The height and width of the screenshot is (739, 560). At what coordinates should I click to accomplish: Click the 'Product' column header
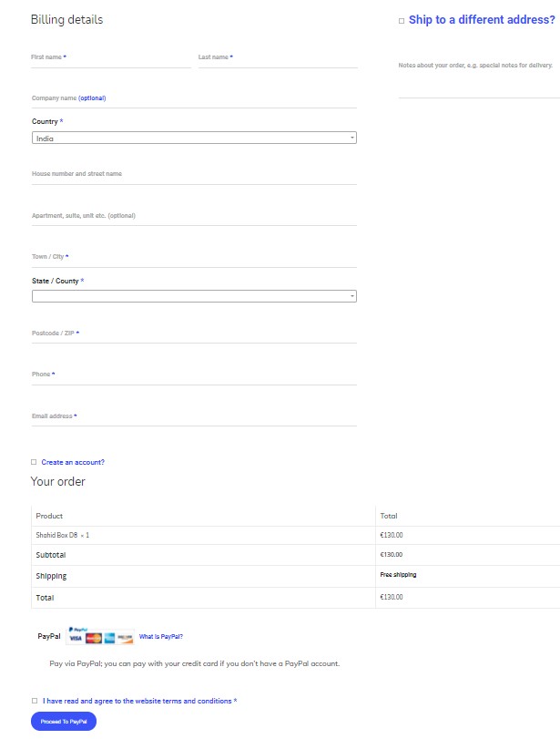49,516
